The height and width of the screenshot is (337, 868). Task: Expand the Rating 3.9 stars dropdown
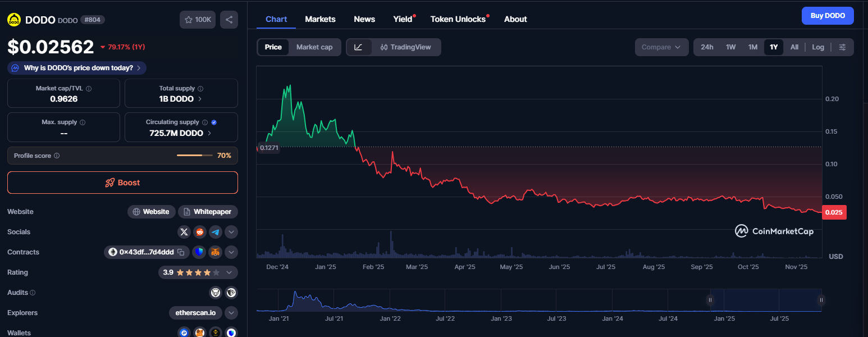click(229, 272)
